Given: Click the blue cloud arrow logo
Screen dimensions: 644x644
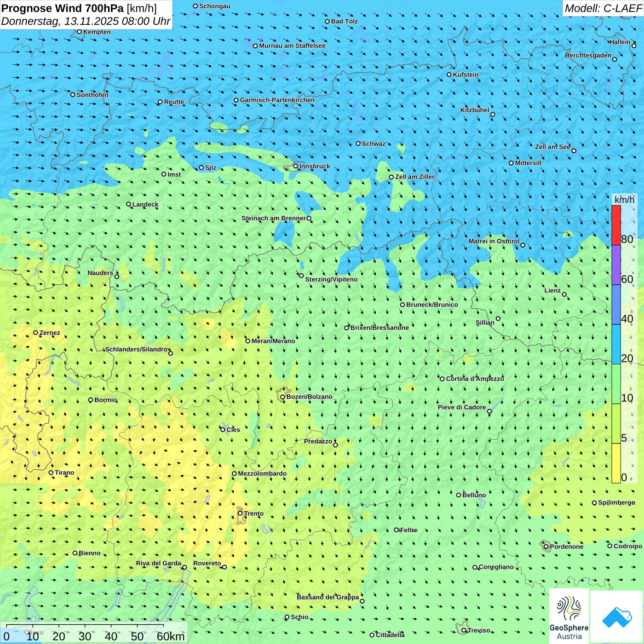Looking at the screenshot, I should [x=617, y=617].
